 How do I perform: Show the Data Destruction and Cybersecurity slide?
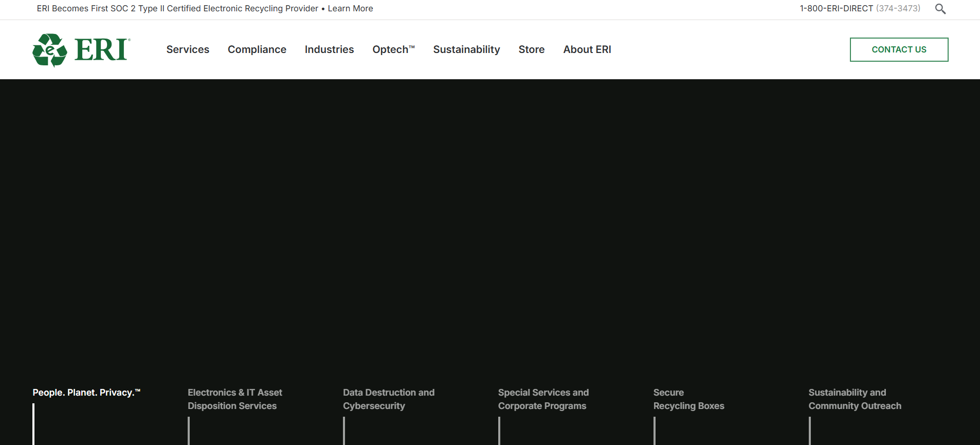388,399
